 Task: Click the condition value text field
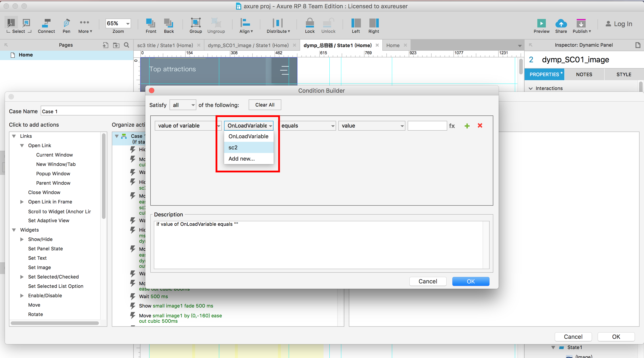tap(427, 126)
